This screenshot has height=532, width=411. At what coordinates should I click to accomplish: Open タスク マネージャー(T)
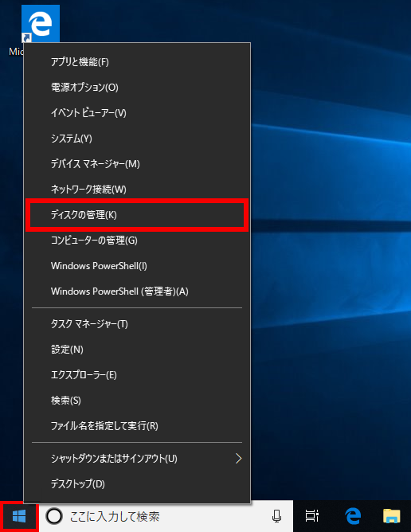point(137,324)
